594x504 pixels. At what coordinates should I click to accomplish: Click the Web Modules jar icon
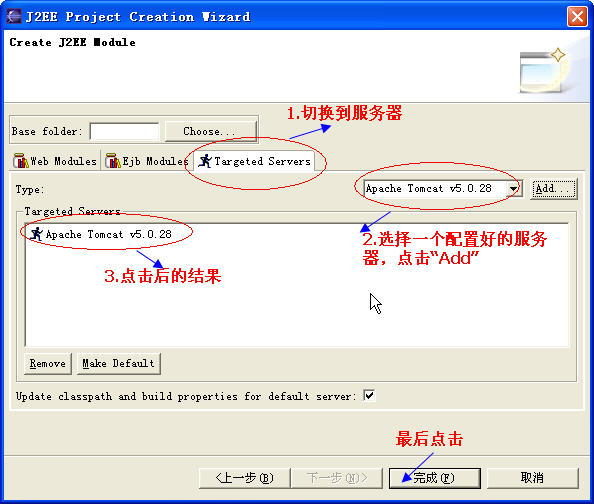[20, 161]
